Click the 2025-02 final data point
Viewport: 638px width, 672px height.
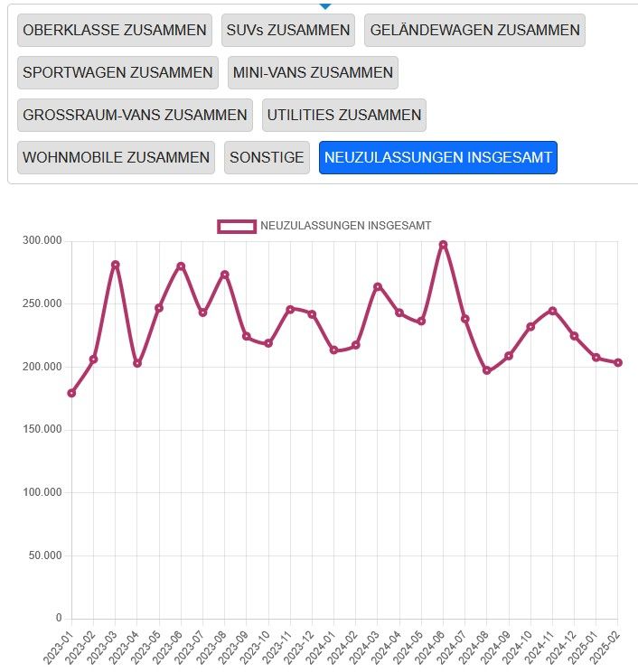(618, 362)
